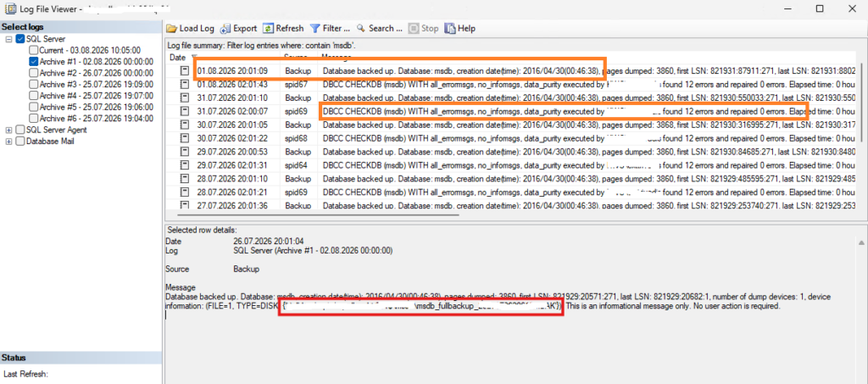Sort by the Source column header

click(x=296, y=57)
